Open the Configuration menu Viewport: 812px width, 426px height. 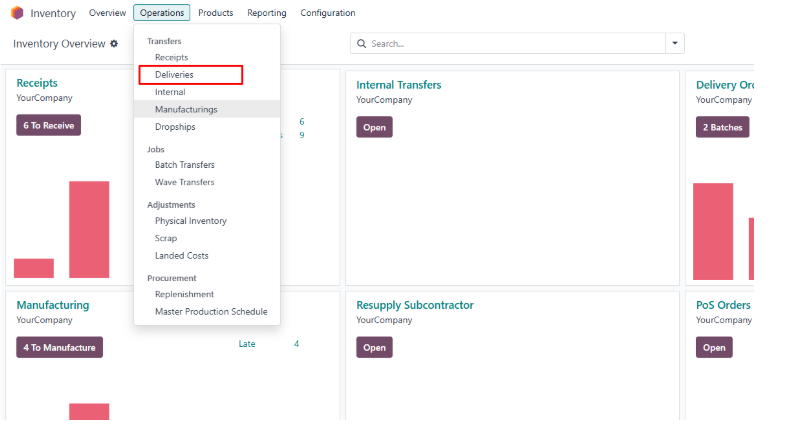click(x=327, y=13)
